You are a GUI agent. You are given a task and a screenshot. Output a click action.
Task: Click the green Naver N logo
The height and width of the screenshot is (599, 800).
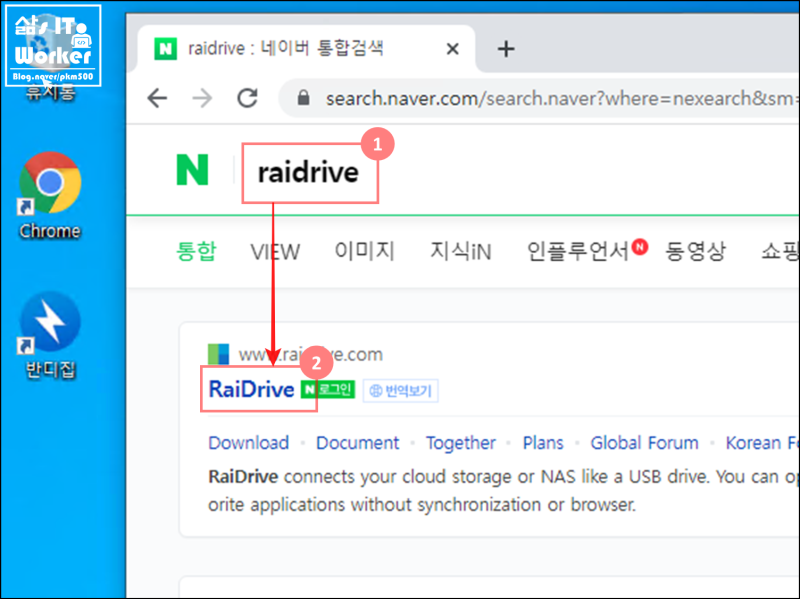pyautogui.click(x=192, y=169)
